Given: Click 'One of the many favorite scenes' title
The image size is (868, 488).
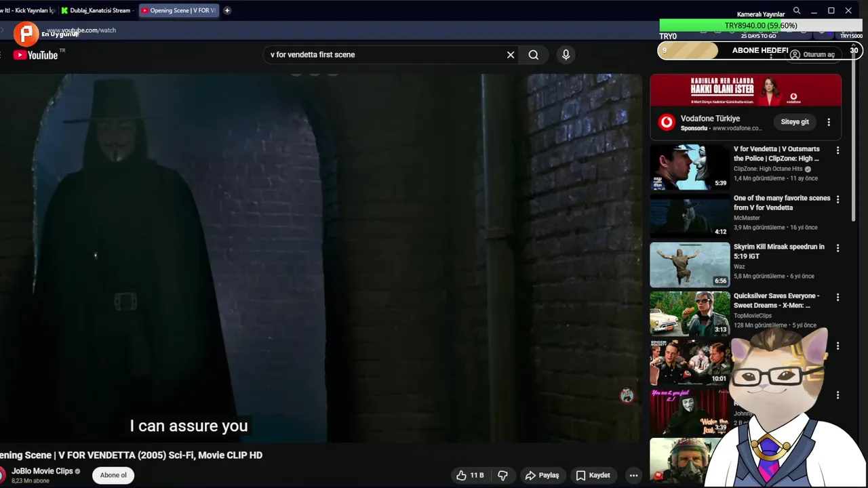Looking at the screenshot, I should [782, 203].
